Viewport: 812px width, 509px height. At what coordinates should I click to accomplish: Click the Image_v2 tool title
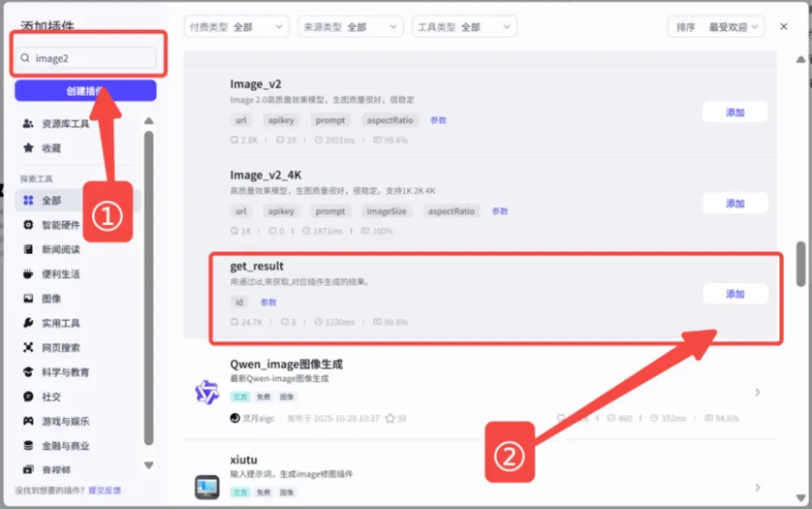click(256, 84)
